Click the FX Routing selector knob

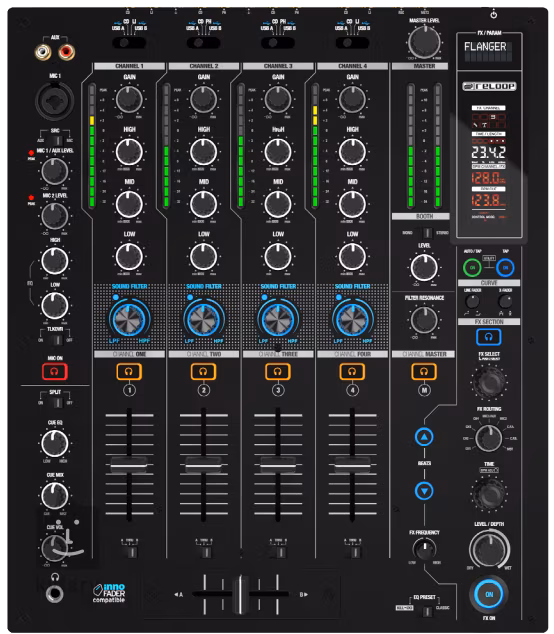click(488, 439)
